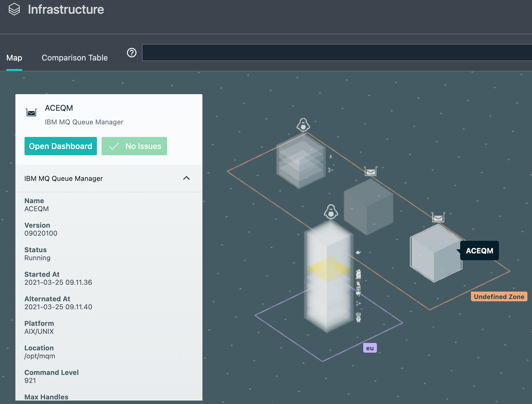
Task: Click the Started At value 2021-03-25 09.11.36
Action: click(58, 282)
